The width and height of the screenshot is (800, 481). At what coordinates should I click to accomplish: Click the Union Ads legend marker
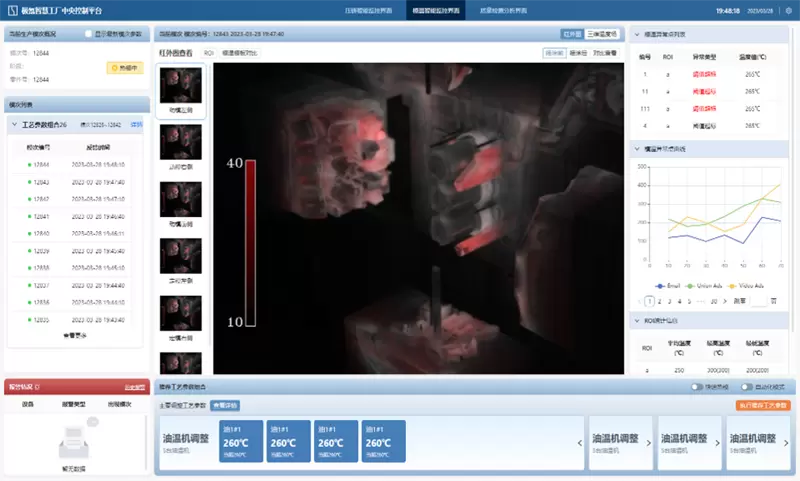(691, 285)
